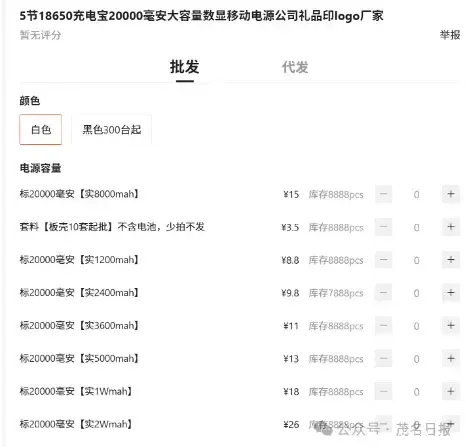
Task: Add one 实1Wmah power bank
Action: pos(451,391)
